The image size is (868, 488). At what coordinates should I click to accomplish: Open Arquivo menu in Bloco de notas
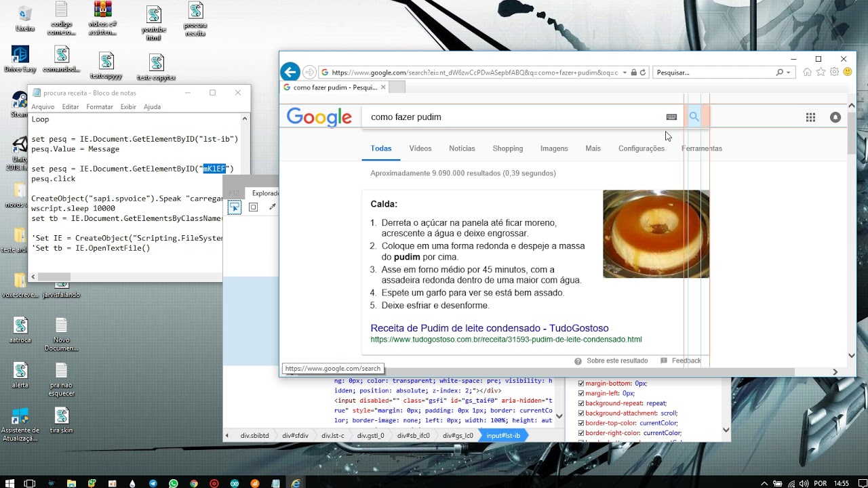point(43,107)
